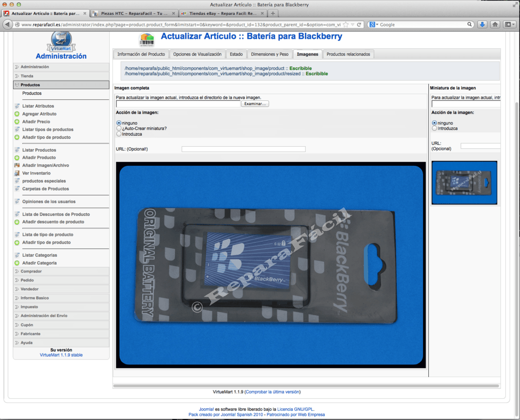Click the BlackBerry battery thumbnail image
Viewport: 520px width, 420px height.
pos(464,183)
